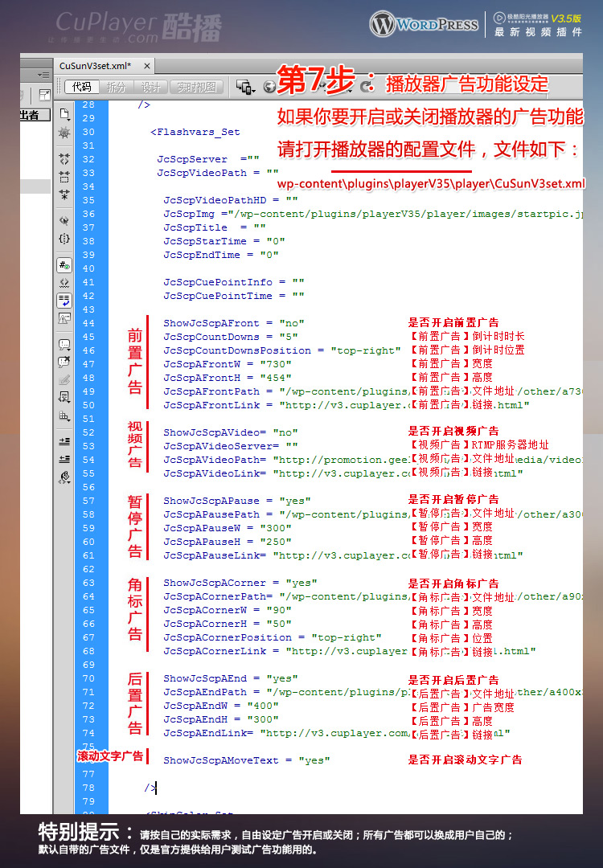Indent the code with Indent Code icon
Image resolution: width=603 pixels, height=868 pixels.
tap(64, 441)
